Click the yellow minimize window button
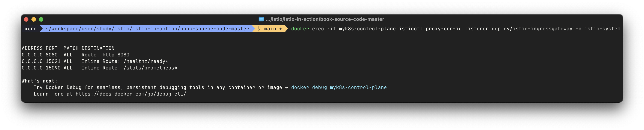The image size is (644, 130). coord(34,19)
